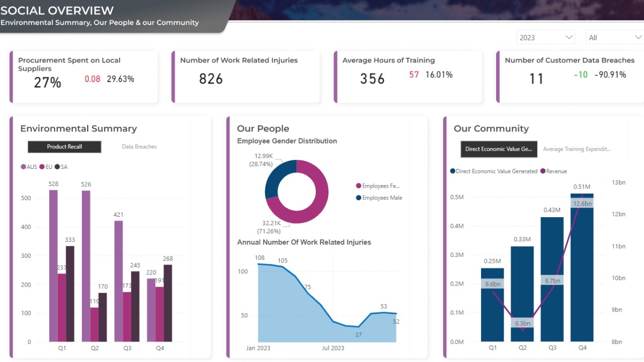Select the Q1 SA bar labeled 333

coord(70,294)
